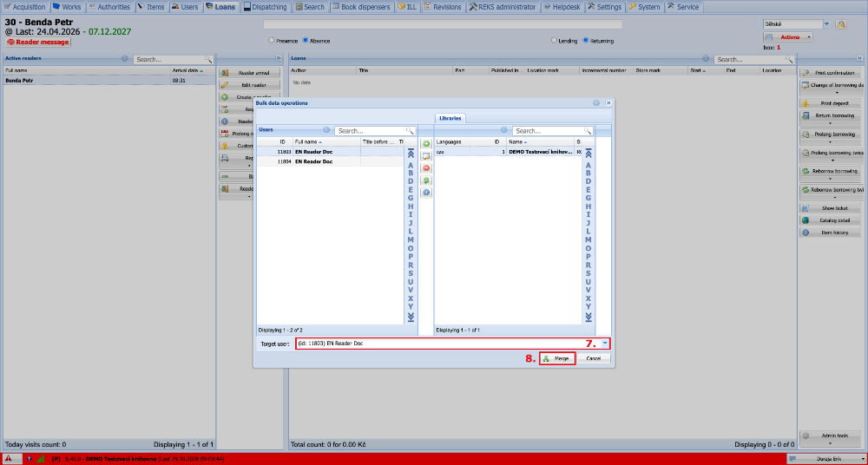Click Cancel in Bulk data operations
868x465 pixels.
[594, 358]
